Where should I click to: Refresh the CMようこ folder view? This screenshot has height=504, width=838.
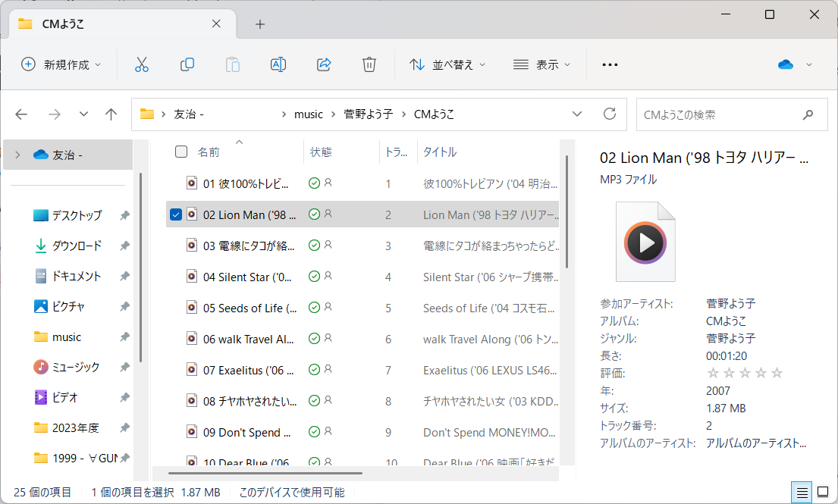610,114
